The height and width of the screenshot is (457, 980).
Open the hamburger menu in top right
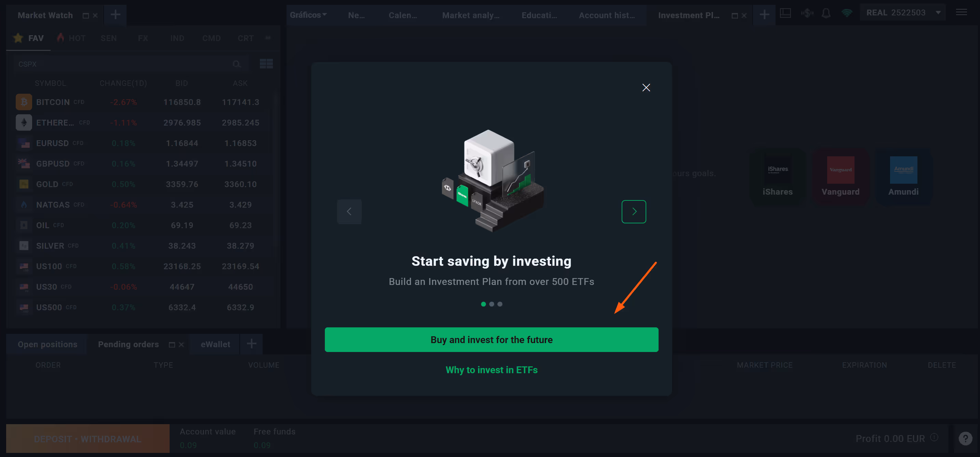pos(961,13)
